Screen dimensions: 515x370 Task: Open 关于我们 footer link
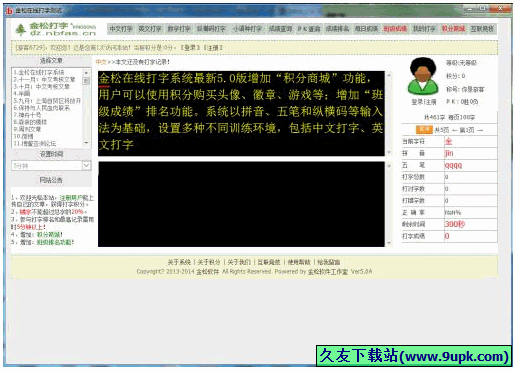(239, 262)
